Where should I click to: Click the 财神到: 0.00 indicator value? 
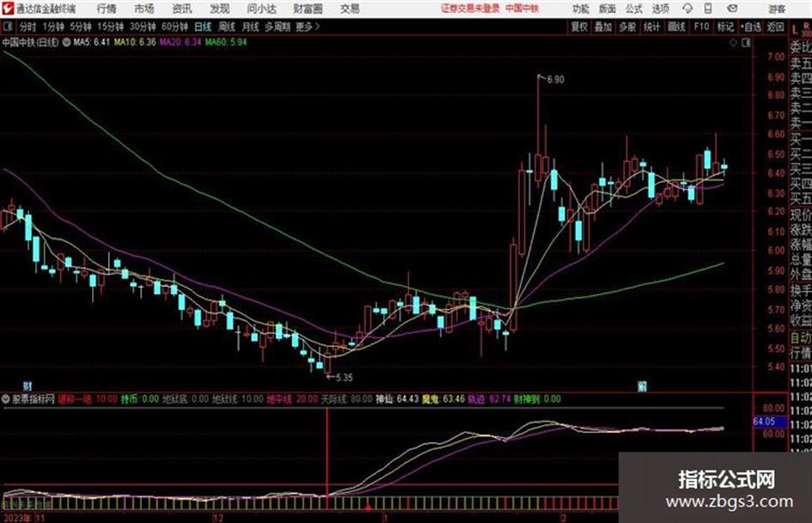(538, 399)
